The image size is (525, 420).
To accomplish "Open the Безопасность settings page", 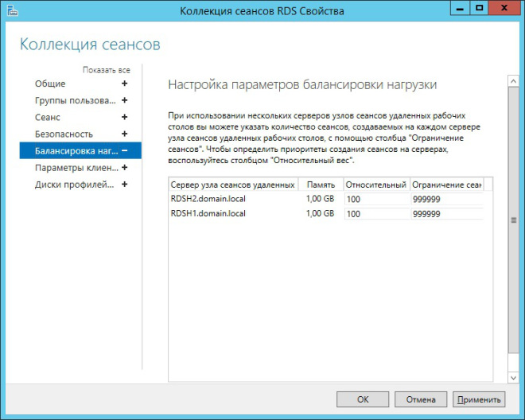I will (64, 134).
